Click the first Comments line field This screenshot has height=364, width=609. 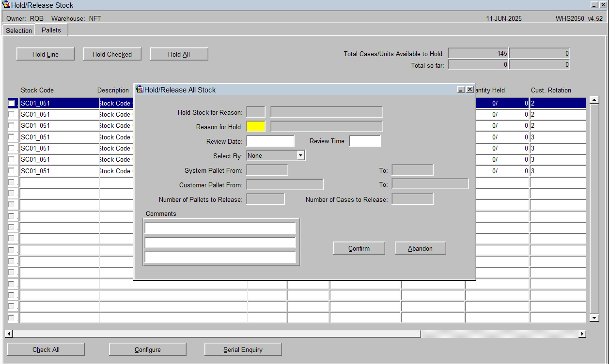pos(220,228)
